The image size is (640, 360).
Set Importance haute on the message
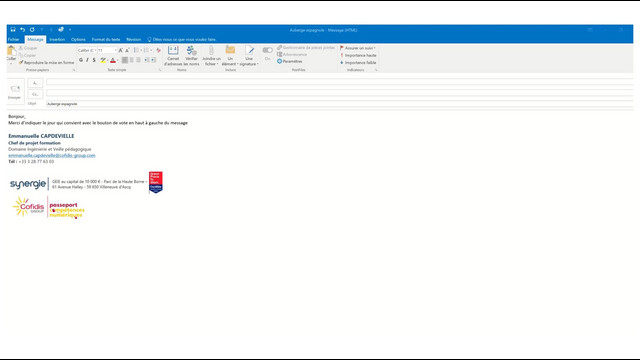(x=358, y=55)
